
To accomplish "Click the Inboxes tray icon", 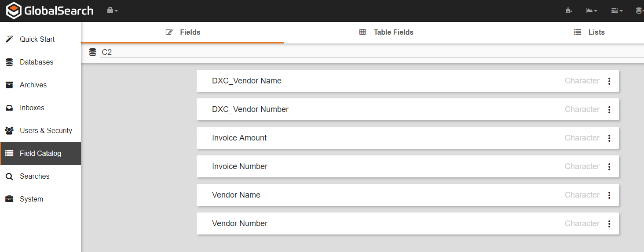I will 9,108.
